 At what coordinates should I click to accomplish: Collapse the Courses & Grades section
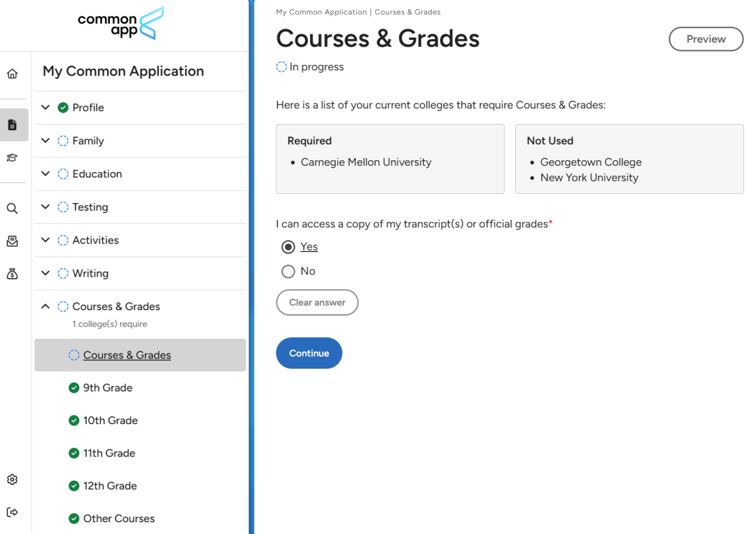(45, 306)
